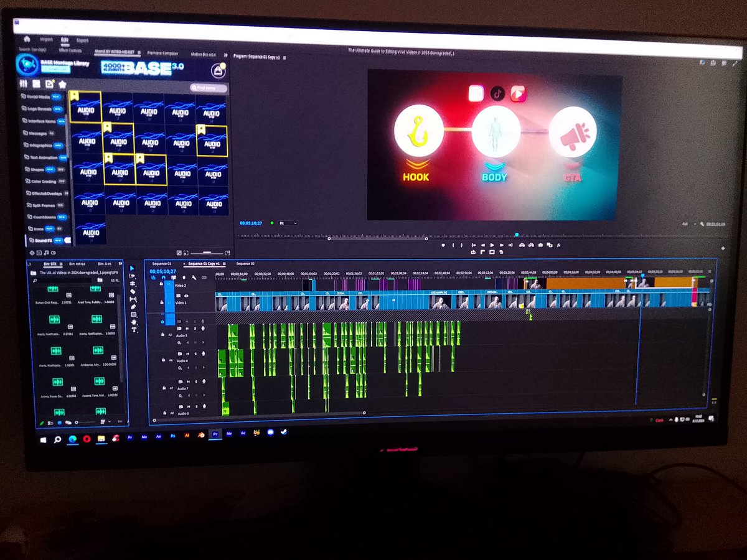
Task: Click the timeline timecode 00;05;10;27
Action: click(162, 271)
